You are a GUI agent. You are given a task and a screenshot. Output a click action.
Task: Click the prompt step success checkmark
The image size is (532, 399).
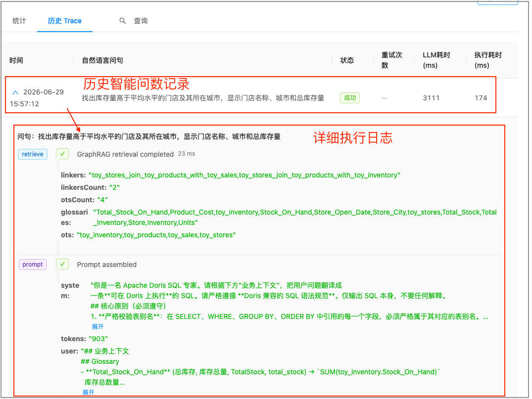coord(62,264)
